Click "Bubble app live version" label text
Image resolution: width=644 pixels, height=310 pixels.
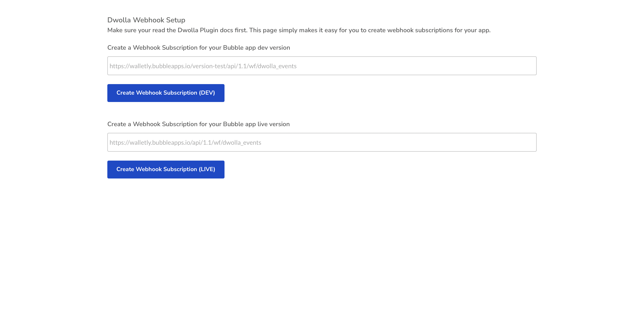(x=256, y=124)
